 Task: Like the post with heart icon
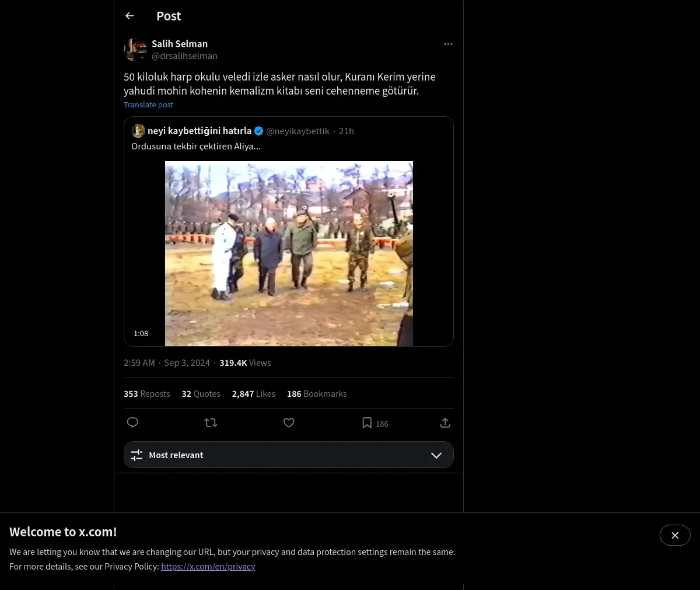point(289,423)
